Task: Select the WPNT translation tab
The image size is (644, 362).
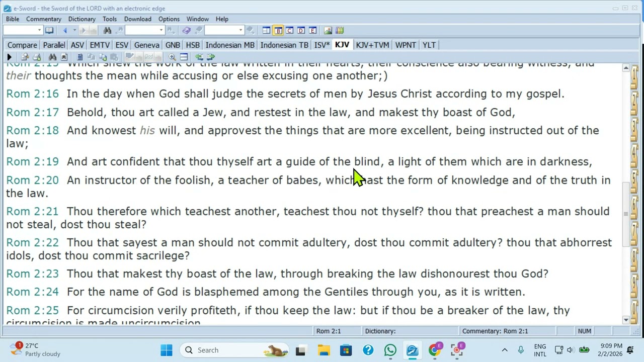Action: coord(406,45)
